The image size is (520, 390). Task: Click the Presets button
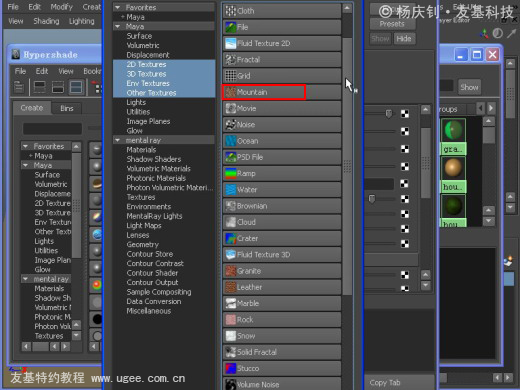pos(392,24)
